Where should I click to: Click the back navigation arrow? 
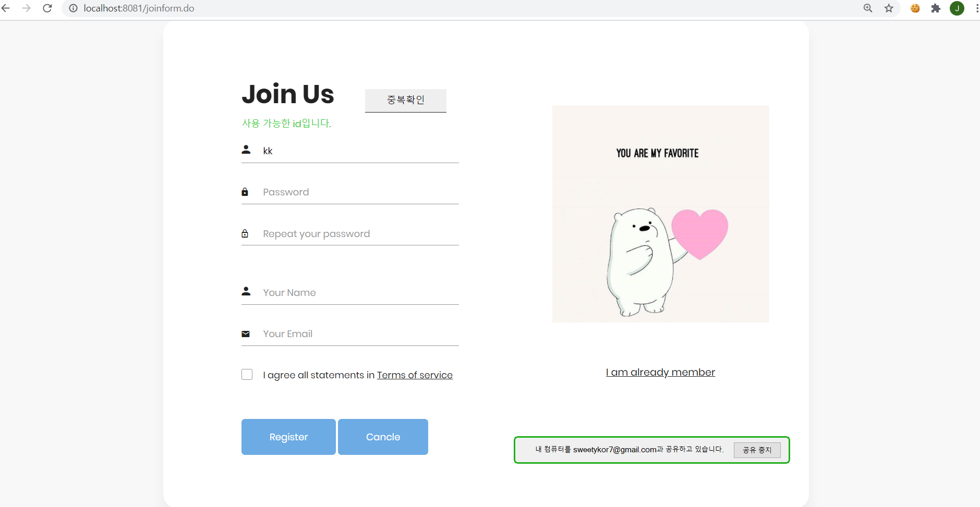pyautogui.click(x=9, y=8)
